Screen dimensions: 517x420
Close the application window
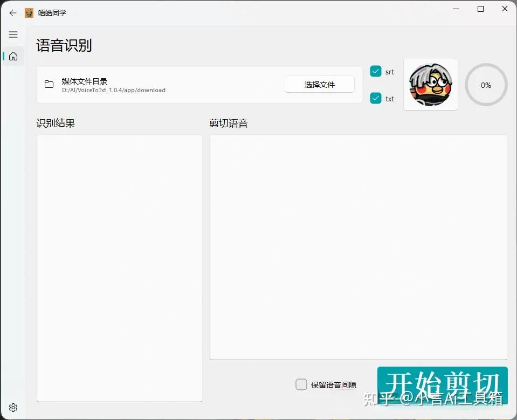(505, 9)
